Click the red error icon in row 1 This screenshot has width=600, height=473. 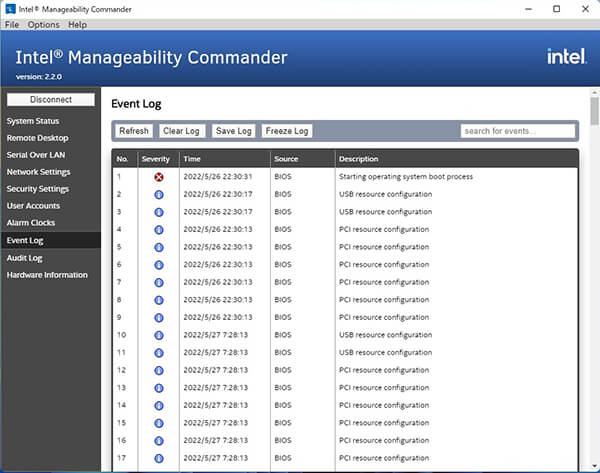(158, 177)
